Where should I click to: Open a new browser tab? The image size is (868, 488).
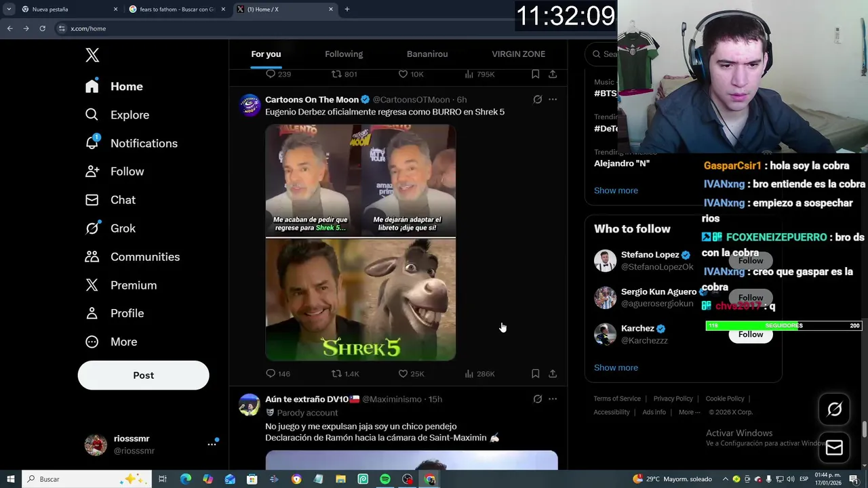(347, 9)
